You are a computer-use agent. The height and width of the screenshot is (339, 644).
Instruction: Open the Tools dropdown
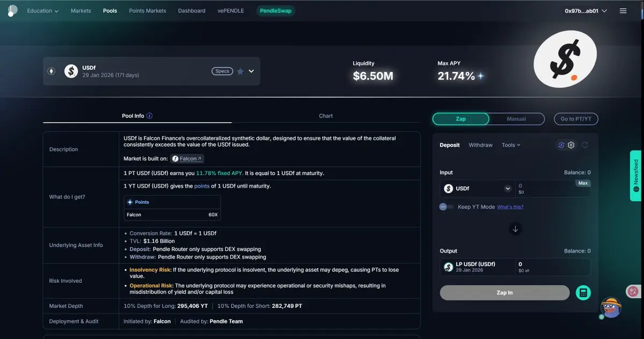[x=511, y=145]
